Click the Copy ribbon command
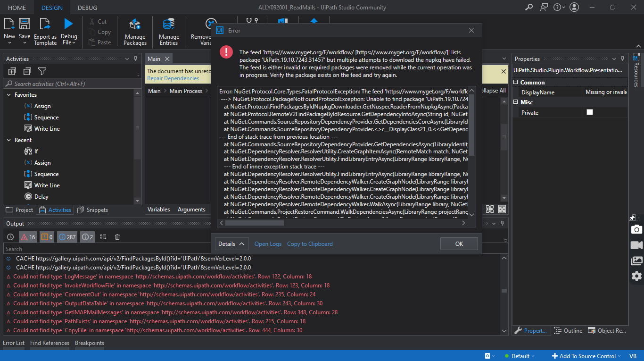The height and width of the screenshot is (361, 644). pos(99,32)
